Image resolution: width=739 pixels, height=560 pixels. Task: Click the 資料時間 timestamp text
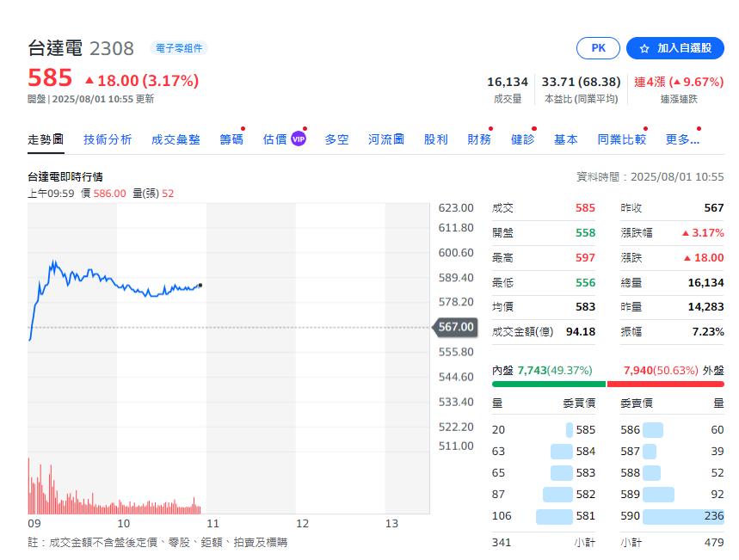click(x=650, y=176)
